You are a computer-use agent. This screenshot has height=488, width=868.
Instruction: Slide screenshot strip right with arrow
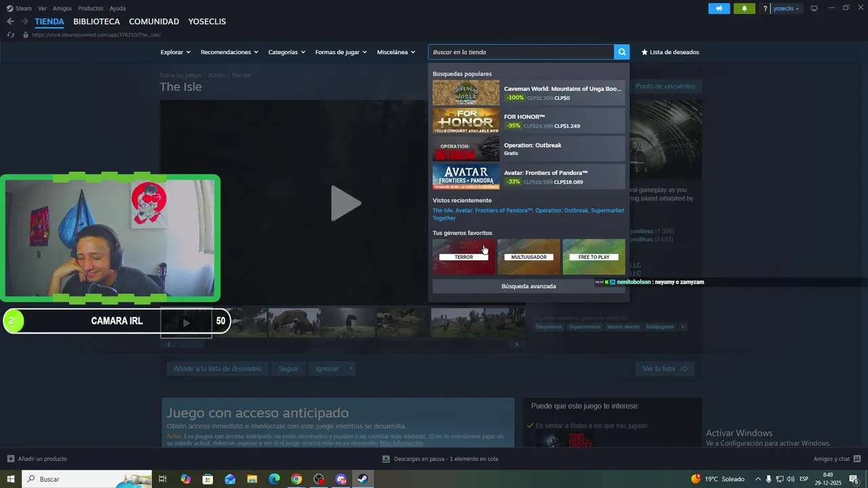point(517,344)
